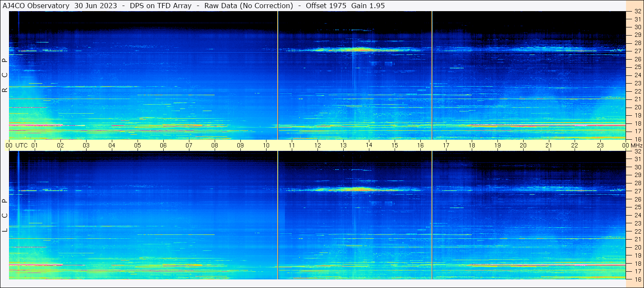
Task: Click the 03 hour tick label
Action: 86,145
